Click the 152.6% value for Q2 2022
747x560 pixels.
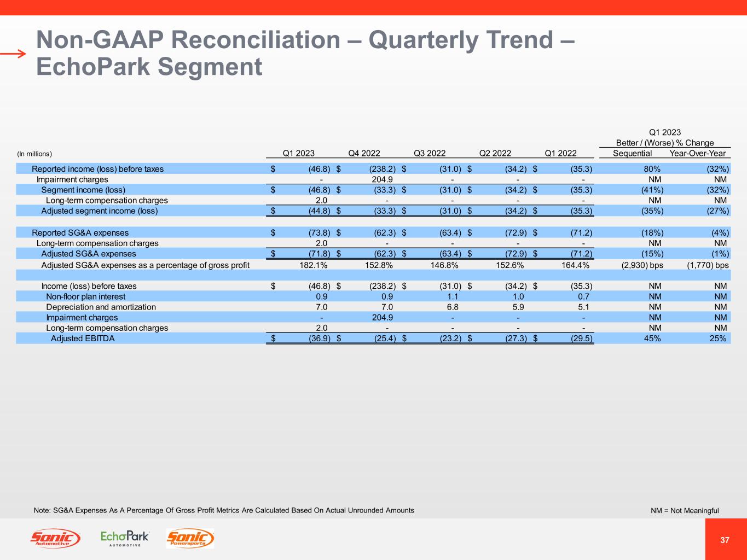click(510, 265)
